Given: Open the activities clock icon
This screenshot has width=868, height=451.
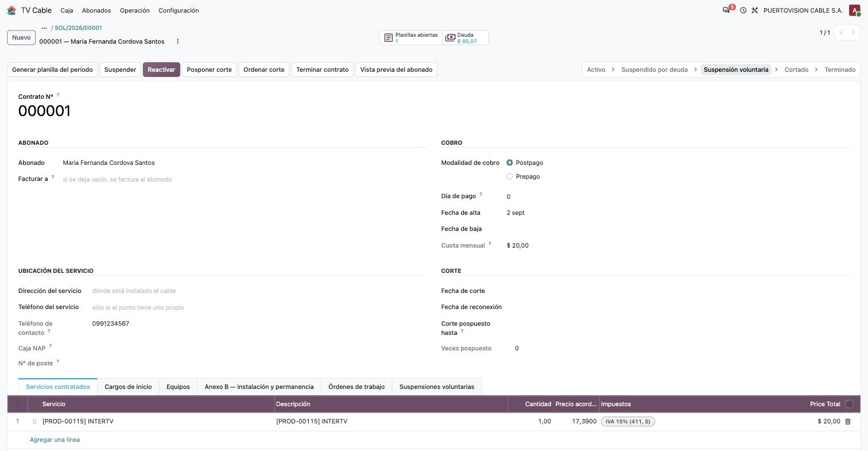Looking at the screenshot, I should click(743, 10).
